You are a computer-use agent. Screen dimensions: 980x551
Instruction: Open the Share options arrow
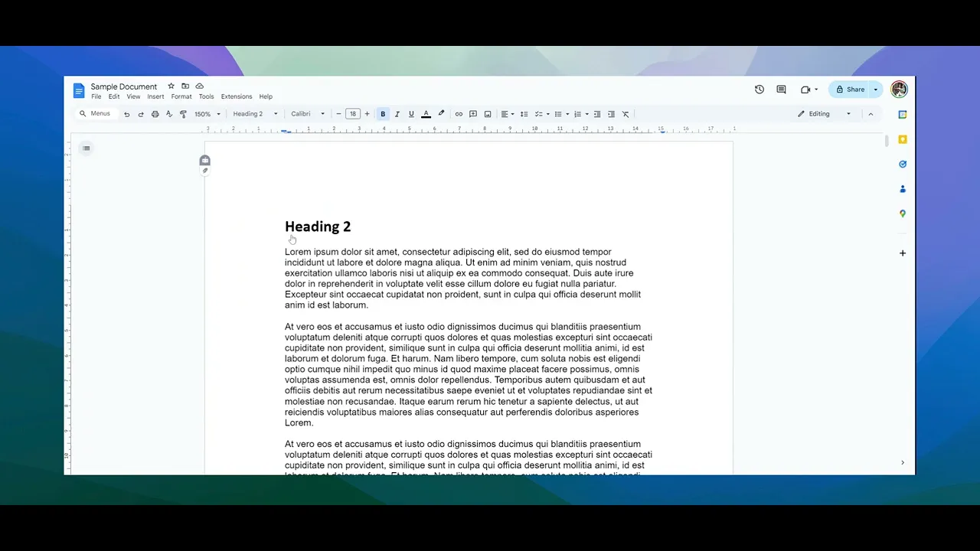[x=876, y=90]
